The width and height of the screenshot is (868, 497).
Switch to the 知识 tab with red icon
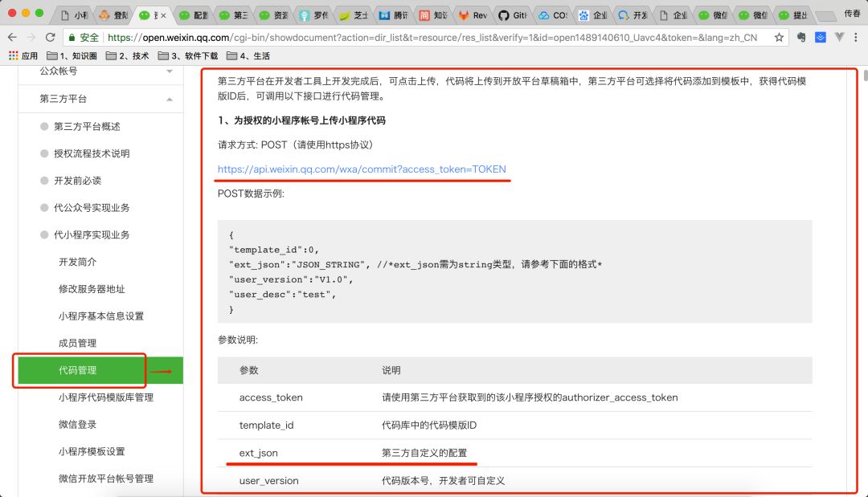pyautogui.click(x=433, y=15)
